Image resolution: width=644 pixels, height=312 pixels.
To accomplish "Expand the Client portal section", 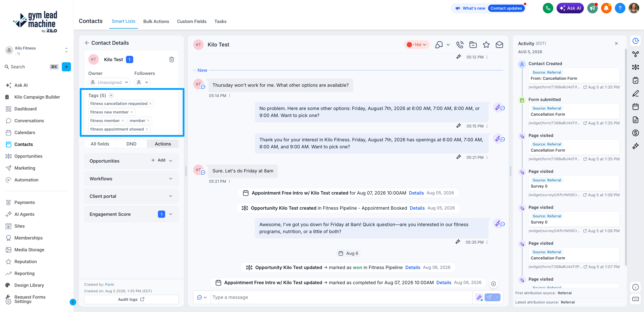I will (131, 196).
